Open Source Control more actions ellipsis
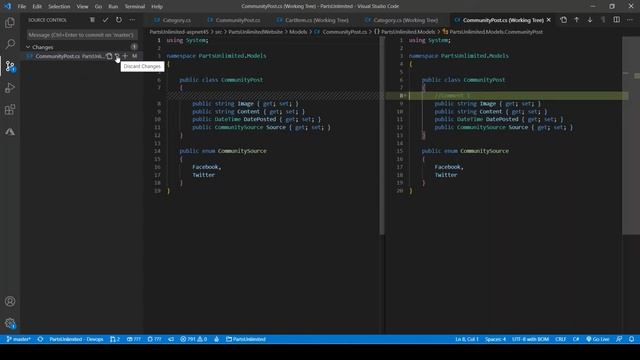The height and width of the screenshot is (360, 640). [x=132, y=20]
